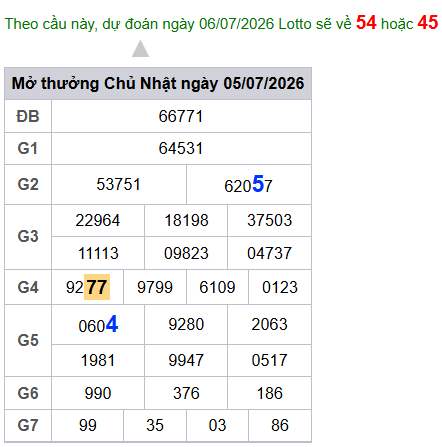The height and width of the screenshot is (447, 442).
Task: Click the draw date header 05/07/2026
Action: pyautogui.click(x=158, y=83)
